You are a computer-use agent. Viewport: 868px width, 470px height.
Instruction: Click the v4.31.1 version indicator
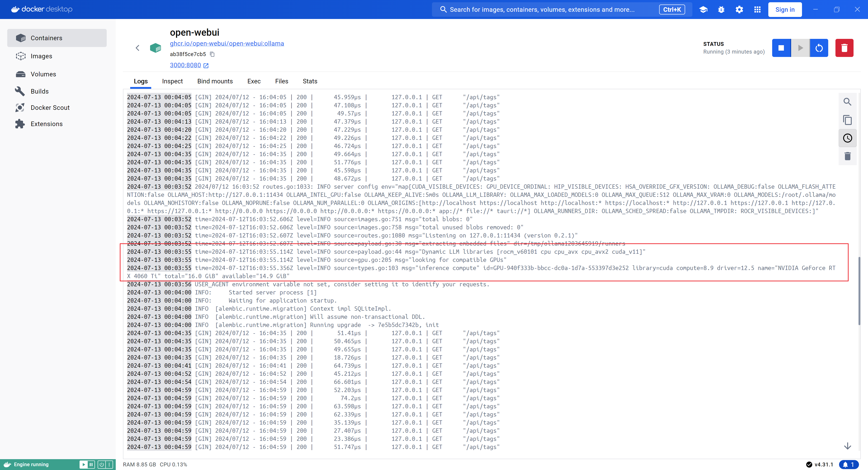tap(820, 465)
